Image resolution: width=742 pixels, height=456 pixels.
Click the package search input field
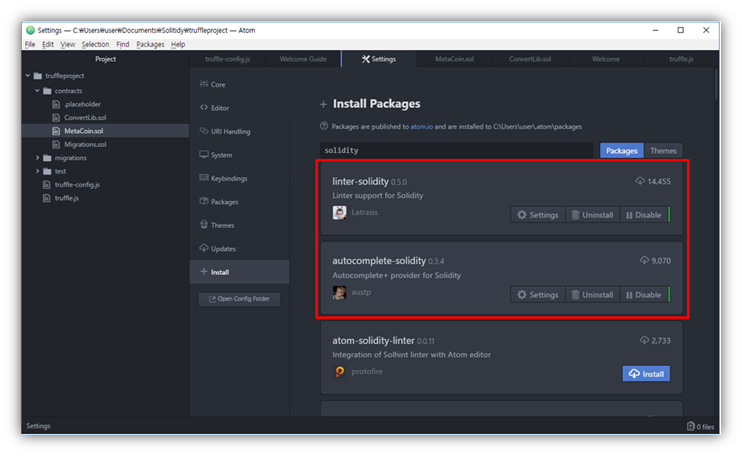[x=457, y=150]
